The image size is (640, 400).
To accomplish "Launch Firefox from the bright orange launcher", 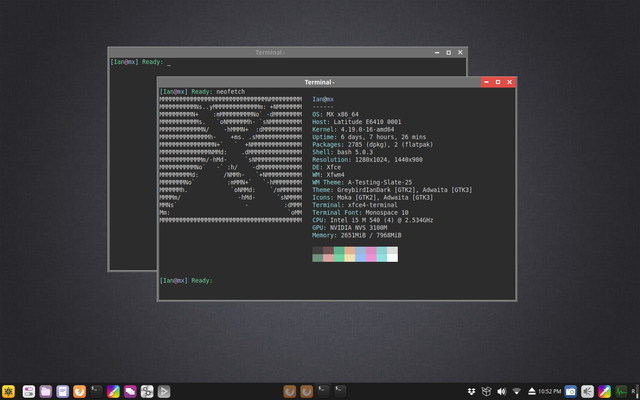I will [x=80, y=392].
